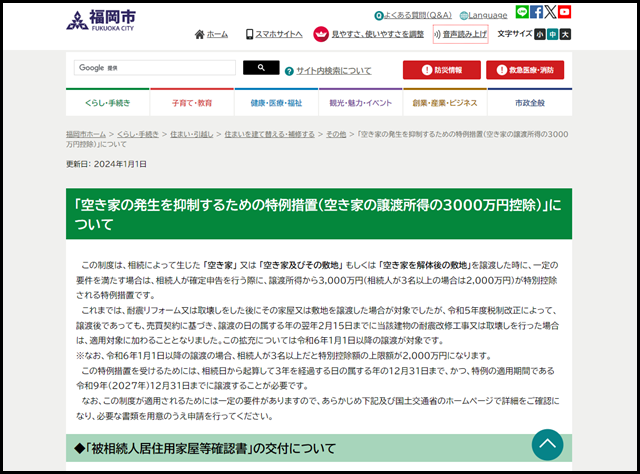Open the サイト内検索について link
Screen dimensions: 640x474
coord(333,71)
